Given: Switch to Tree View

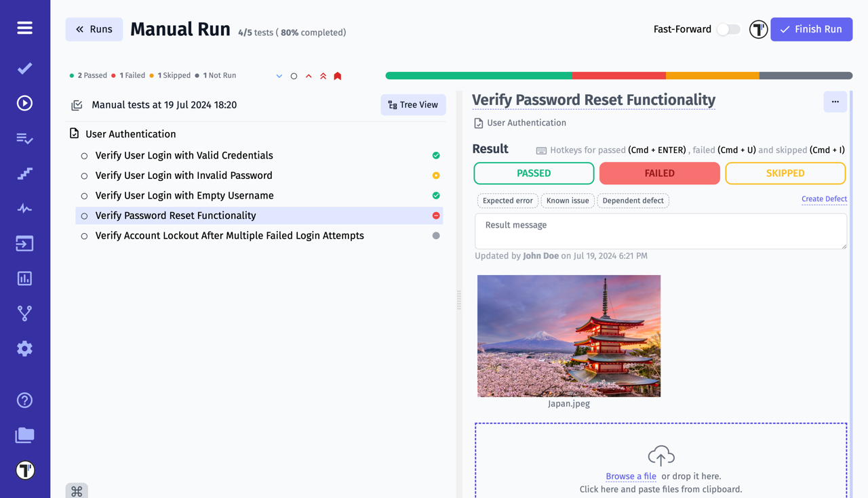Looking at the screenshot, I should (x=413, y=104).
